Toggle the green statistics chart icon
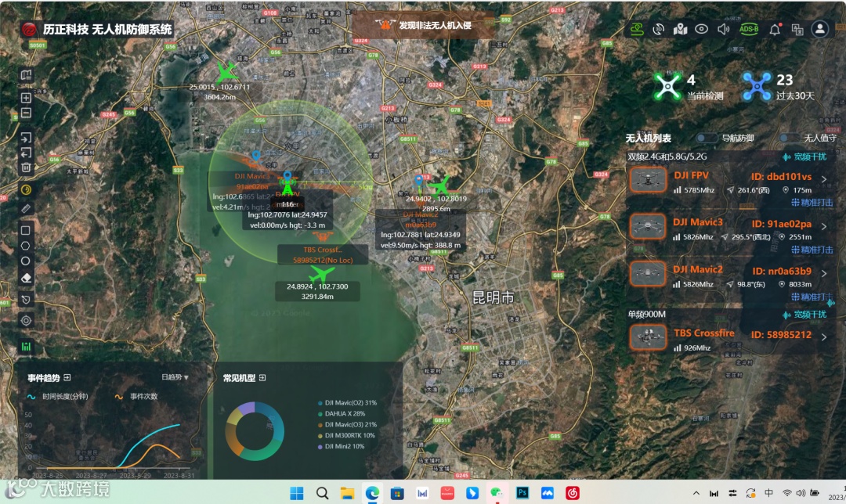This screenshot has width=846, height=504. coord(26,347)
